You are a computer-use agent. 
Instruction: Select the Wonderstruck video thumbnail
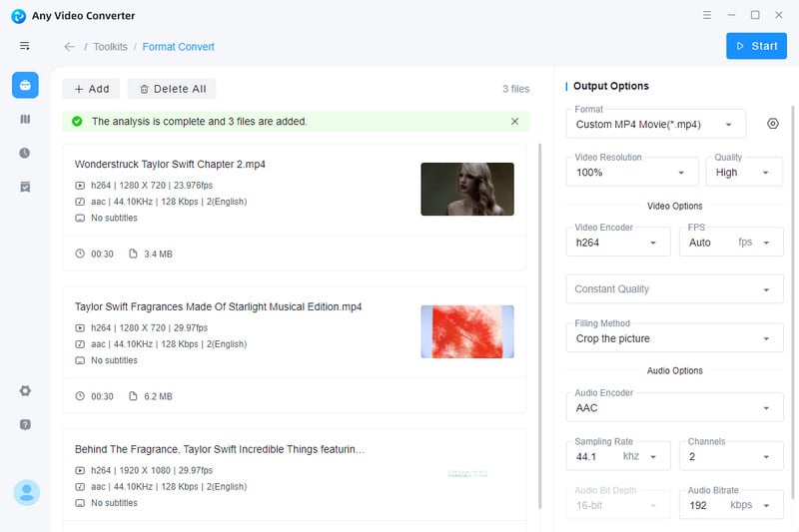(467, 189)
